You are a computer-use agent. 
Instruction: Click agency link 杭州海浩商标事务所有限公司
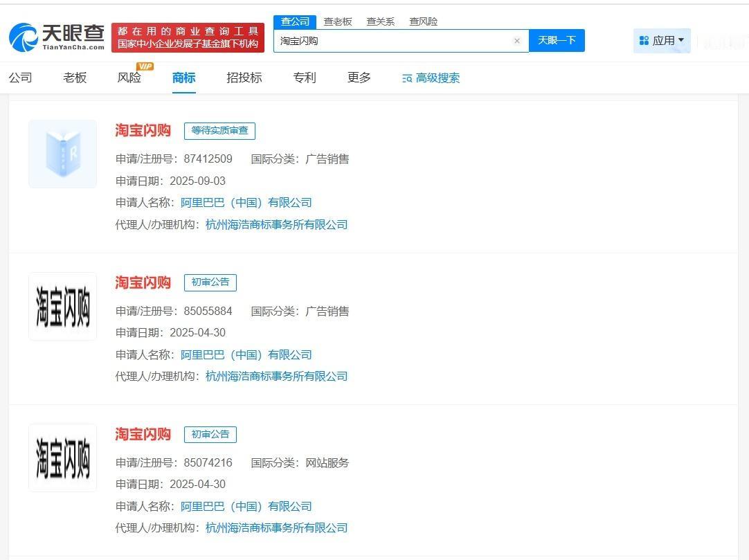click(x=276, y=224)
